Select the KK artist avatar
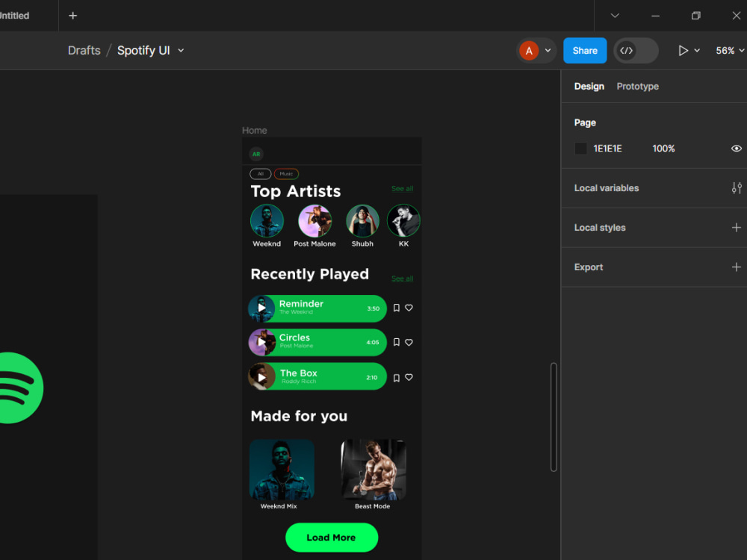Image resolution: width=747 pixels, height=560 pixels. tap(403, 221)
